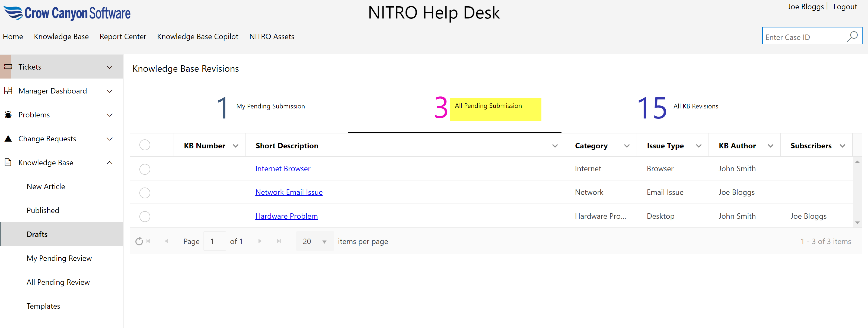
Task: Click the Knowledge Base document icon in sidebar
Action: coord(8,162)
